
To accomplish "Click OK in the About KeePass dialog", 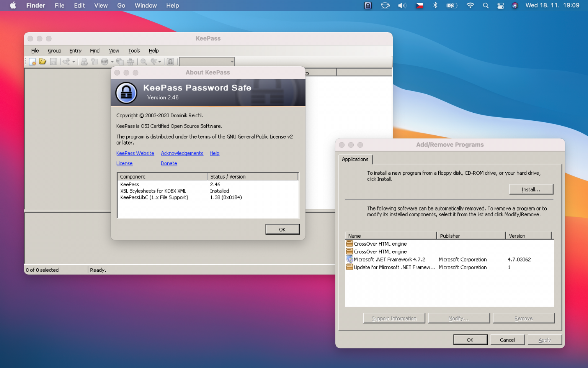I will click(x=283, y=229).
